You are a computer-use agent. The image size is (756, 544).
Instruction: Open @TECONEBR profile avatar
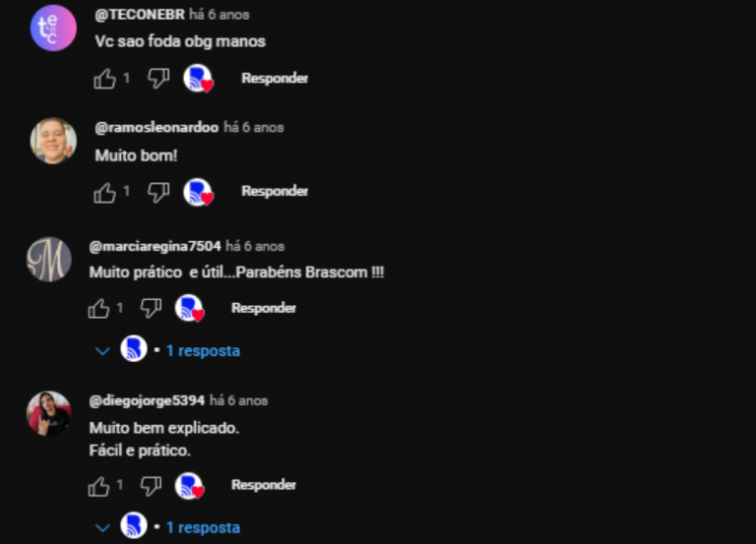coord(53,28)
